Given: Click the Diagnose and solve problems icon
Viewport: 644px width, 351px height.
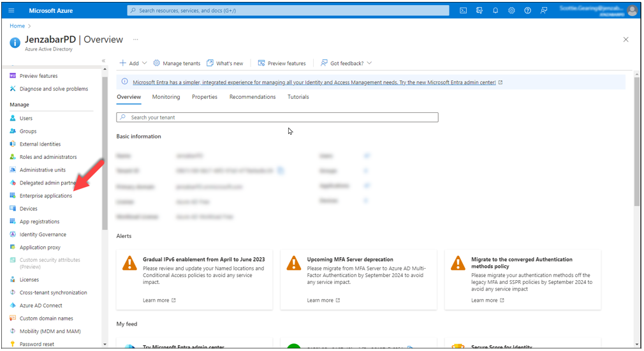Looking at the screenshot, I should (x=13, y=88).
